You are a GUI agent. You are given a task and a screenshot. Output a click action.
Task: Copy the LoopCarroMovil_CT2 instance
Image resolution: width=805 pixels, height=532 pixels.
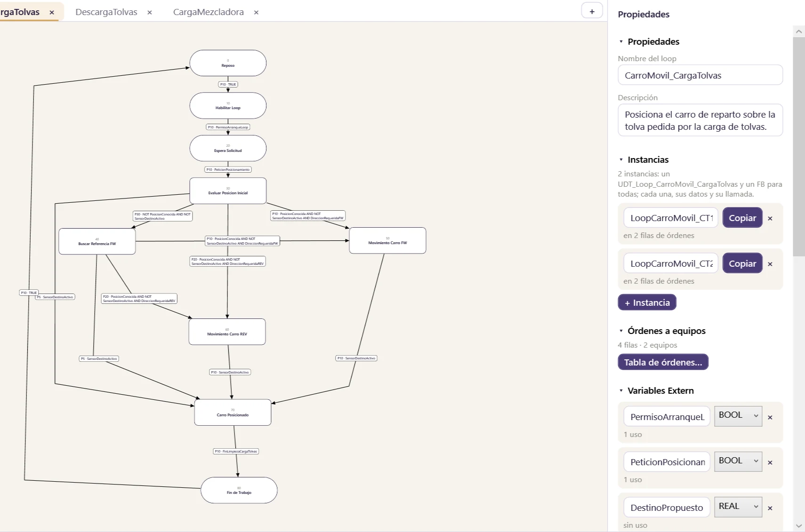pyautogui.click(x=742, y=263)
